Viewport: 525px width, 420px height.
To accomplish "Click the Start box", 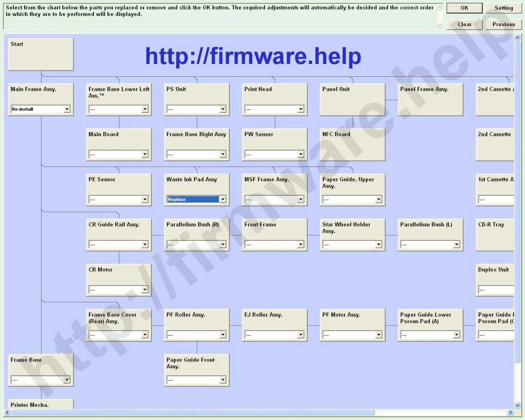I will pos(41,55).
